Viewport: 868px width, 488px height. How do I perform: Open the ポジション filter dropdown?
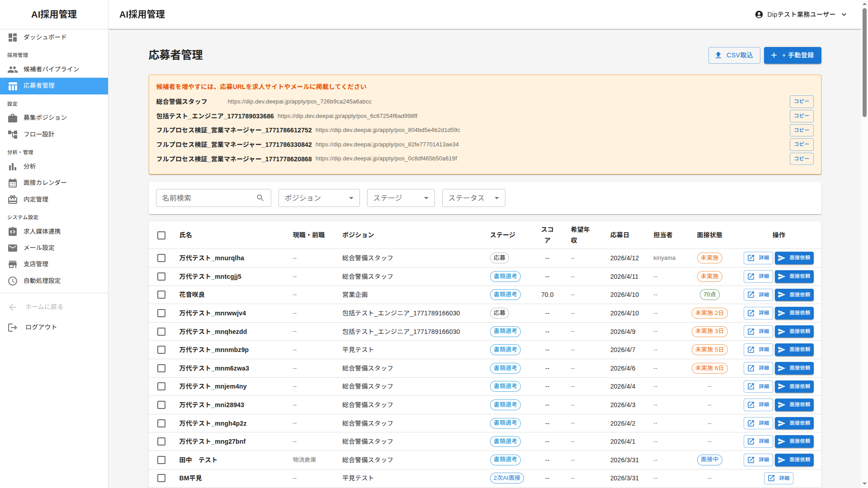(x=319, y=198)
